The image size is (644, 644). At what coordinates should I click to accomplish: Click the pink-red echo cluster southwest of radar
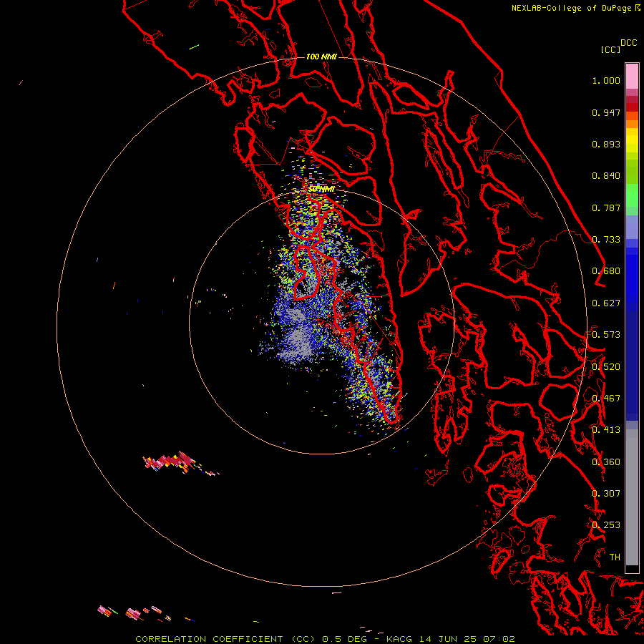pyautogui.click(x=170, y=462)
